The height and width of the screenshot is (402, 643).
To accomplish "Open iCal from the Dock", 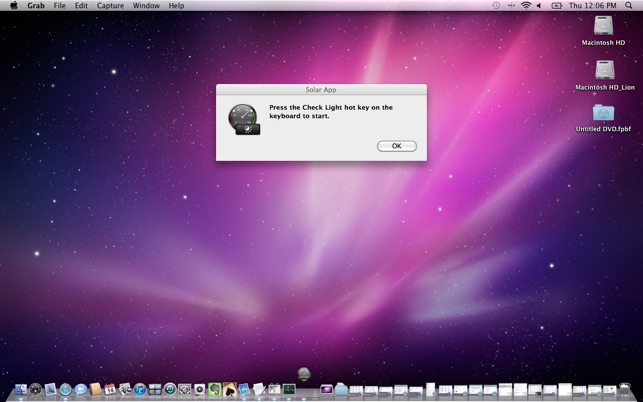I will (110, 389).
